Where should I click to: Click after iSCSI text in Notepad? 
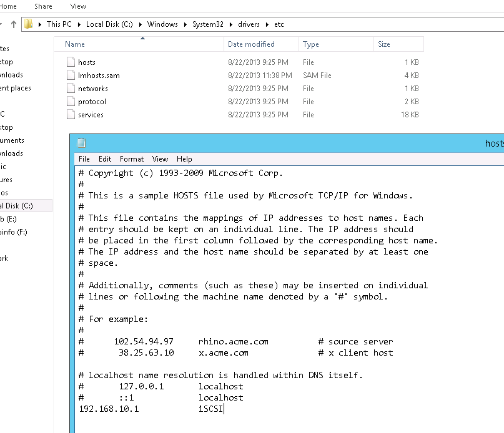pos(224,409)
